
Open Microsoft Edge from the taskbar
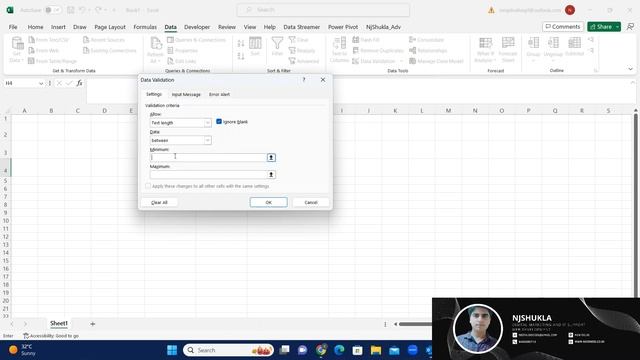point(339,350)
